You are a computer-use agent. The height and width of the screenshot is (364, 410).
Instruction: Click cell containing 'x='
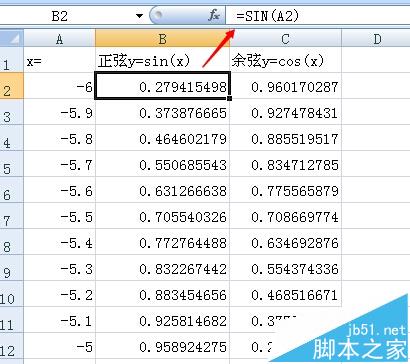tap(60, 60)
